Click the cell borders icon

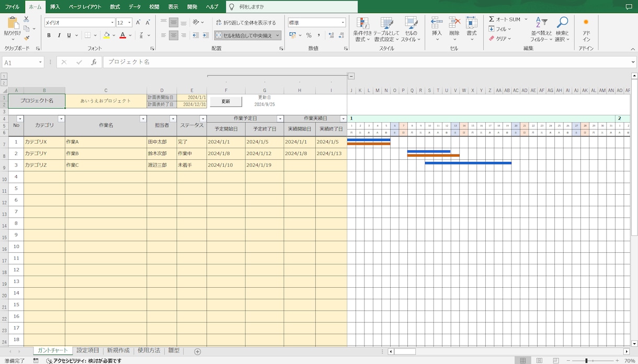(x=87, y=36)
